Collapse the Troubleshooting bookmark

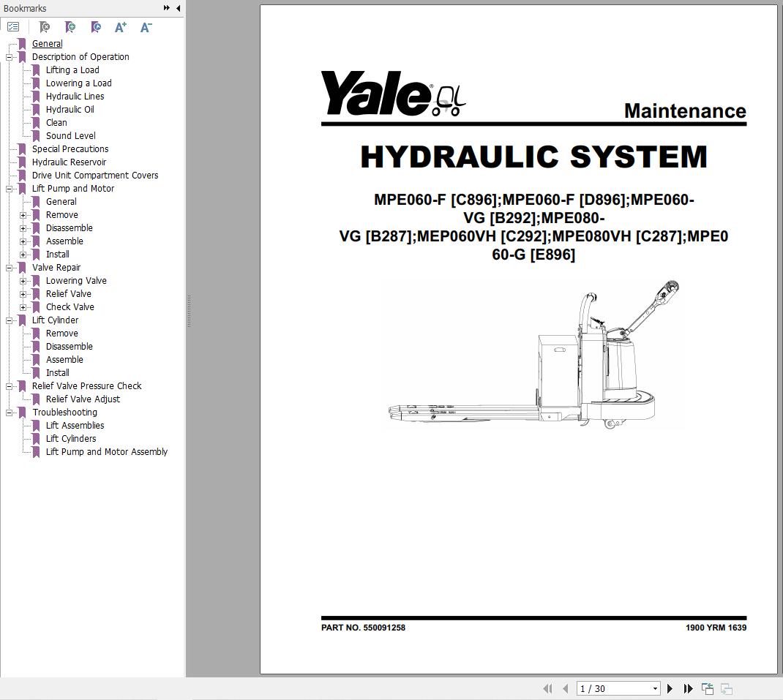coord(9,413)
